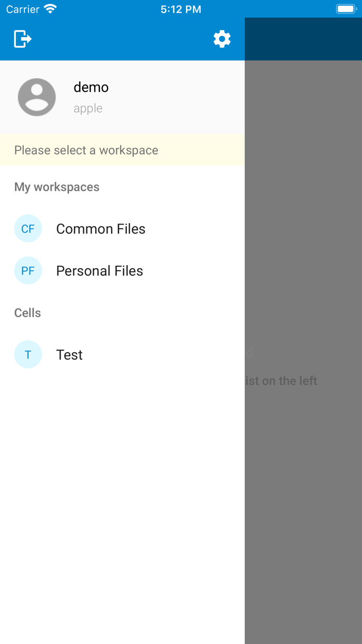Open the settings gear icon
Screen dimensions: 362x644
[x=222, y=38]
